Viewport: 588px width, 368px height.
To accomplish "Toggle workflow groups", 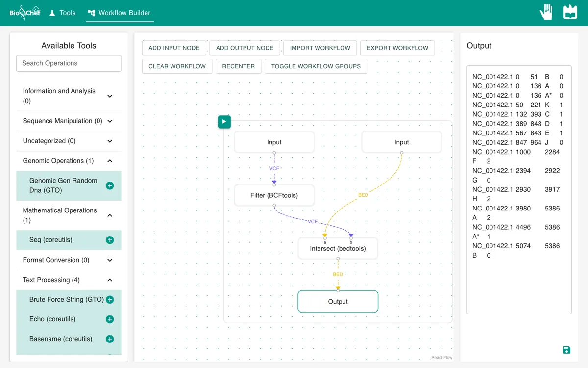I will pyautogui.click(x=316, y=66).
